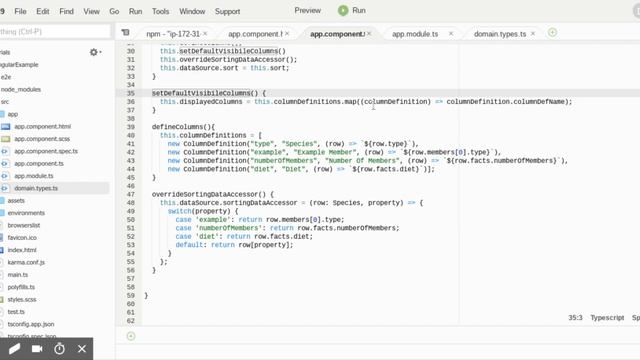Toggle the camera in recorder bar
This screenshot has width=640, height=360.
(37, 349)
